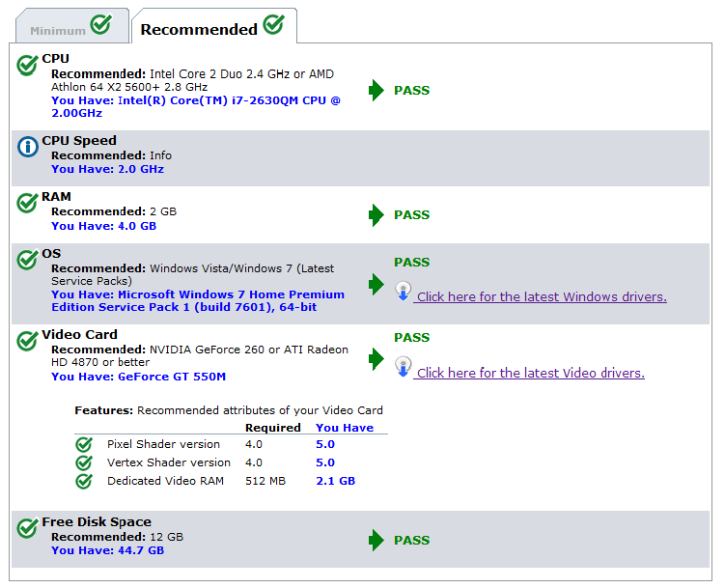725x588 pixels.
Task: Click the Windows drivers download icon
Action: pos(404,292)
